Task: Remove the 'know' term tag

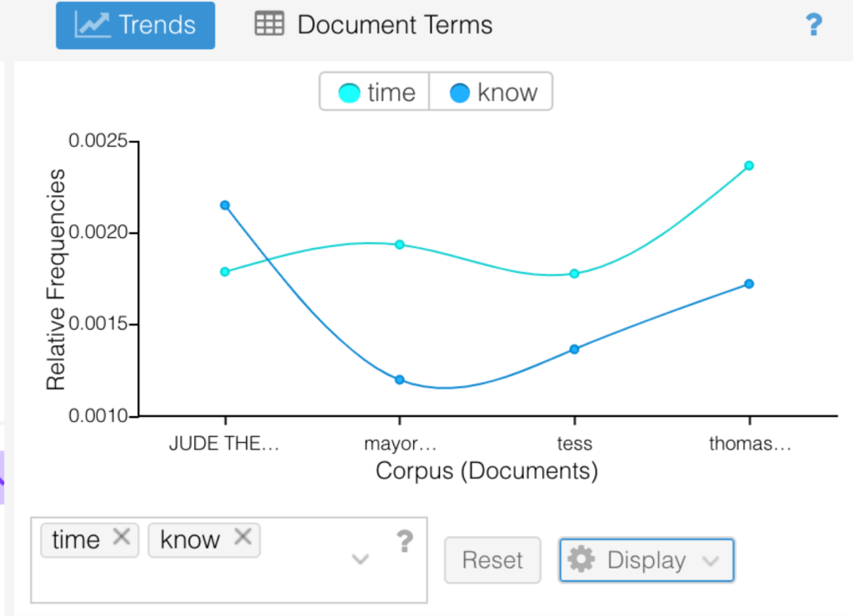Action: click(x=242, y=538)
